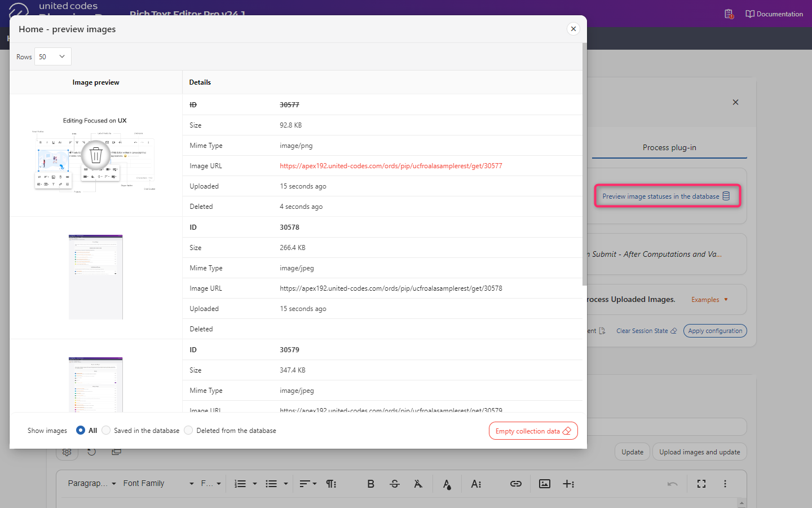Image resolution: width=812 pixels, height=508 pixels.
Task: Expand the Examples dropdown
Action: point(709,300)
